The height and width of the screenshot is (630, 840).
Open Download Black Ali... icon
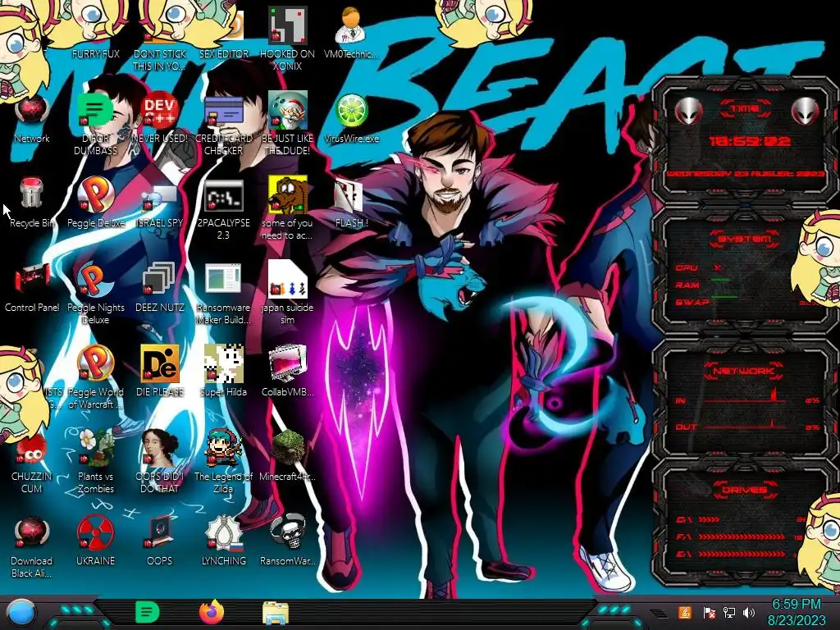pyautogui.click(x=32, y=547)
